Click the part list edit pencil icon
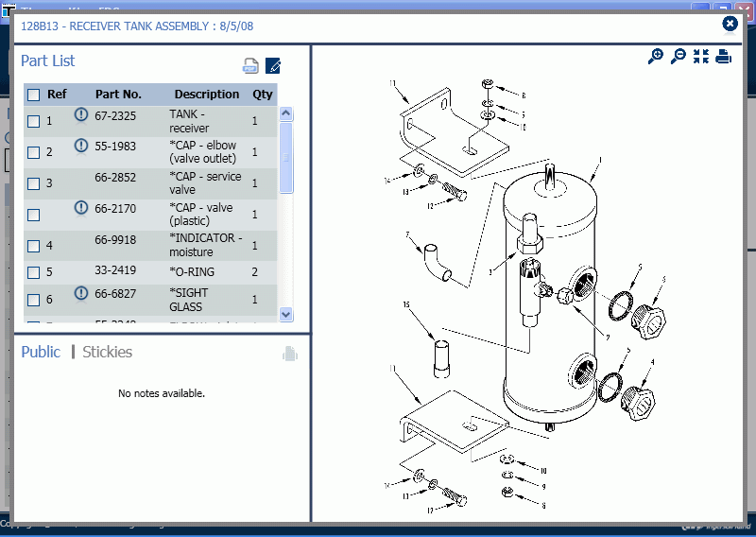Viewport: 756px width, 537px height. click(273, 65)
